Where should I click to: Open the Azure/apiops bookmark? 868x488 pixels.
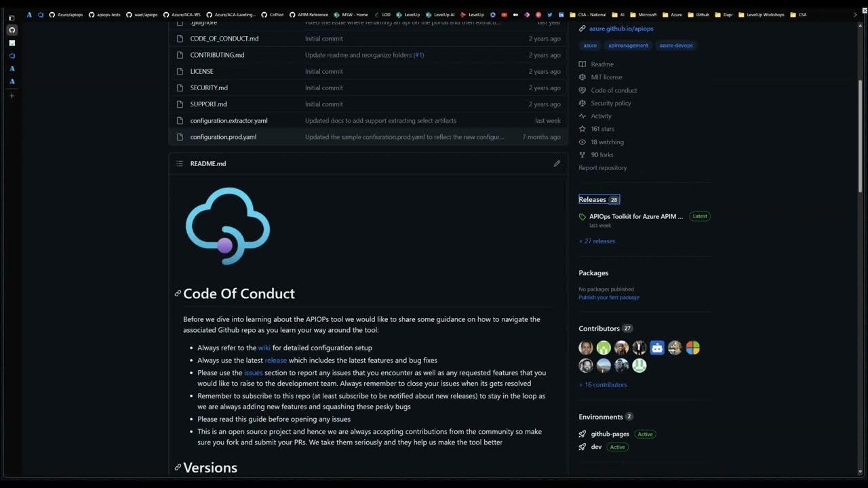(65, 14)
